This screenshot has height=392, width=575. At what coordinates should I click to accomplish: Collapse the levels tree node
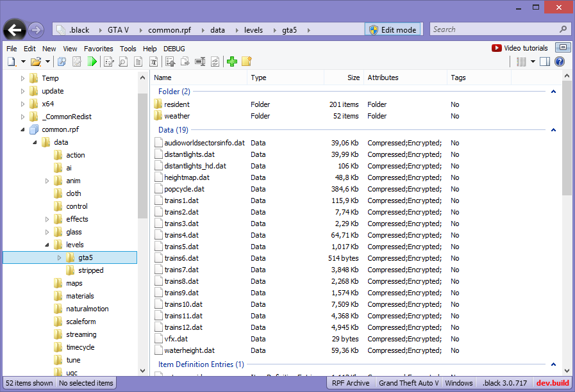tap(47, 245)
